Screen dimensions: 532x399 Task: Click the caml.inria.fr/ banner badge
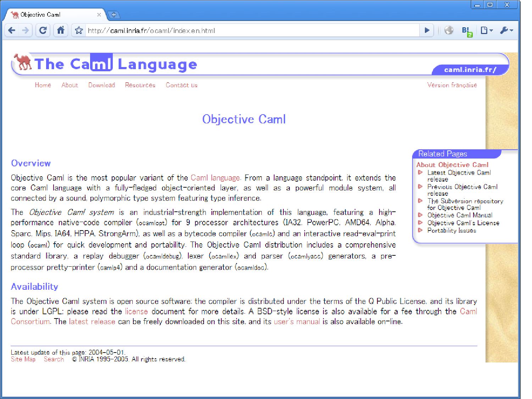[470, 70]
